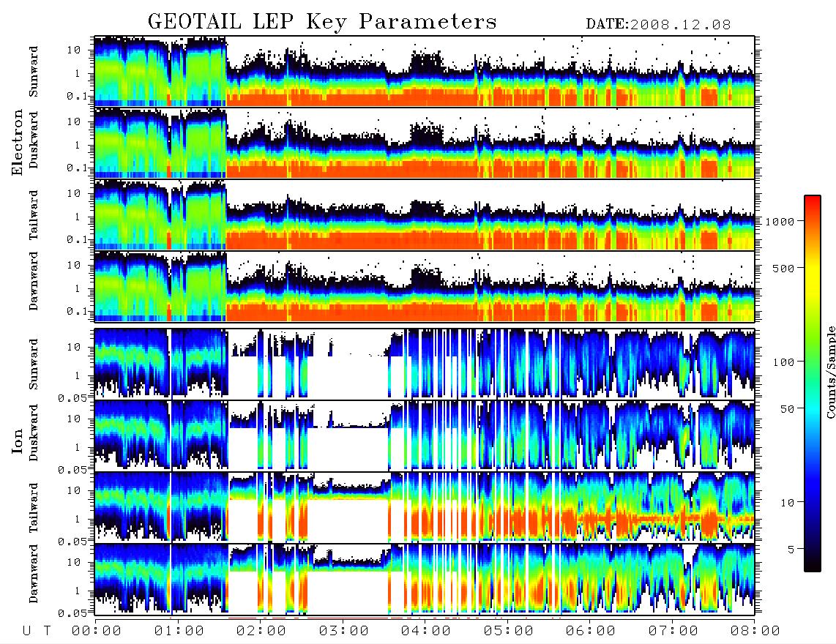Click the Ion Tailward spectrogram panel
This screenshot has width=836, height=644.
point(425,507)
